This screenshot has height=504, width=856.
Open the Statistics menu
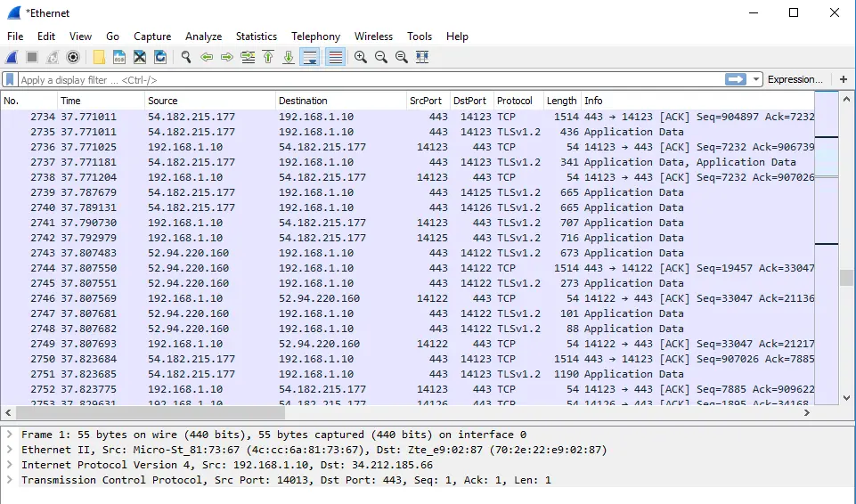tap(256, 36)
